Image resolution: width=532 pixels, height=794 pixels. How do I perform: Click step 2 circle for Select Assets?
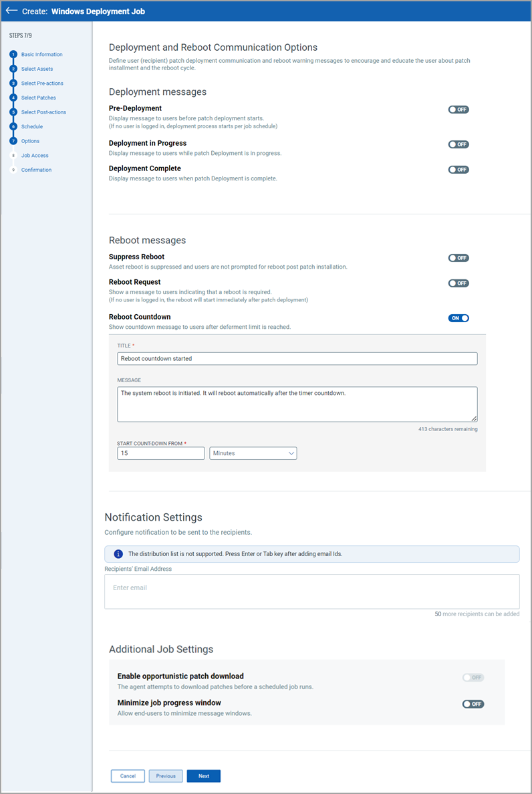13,69
